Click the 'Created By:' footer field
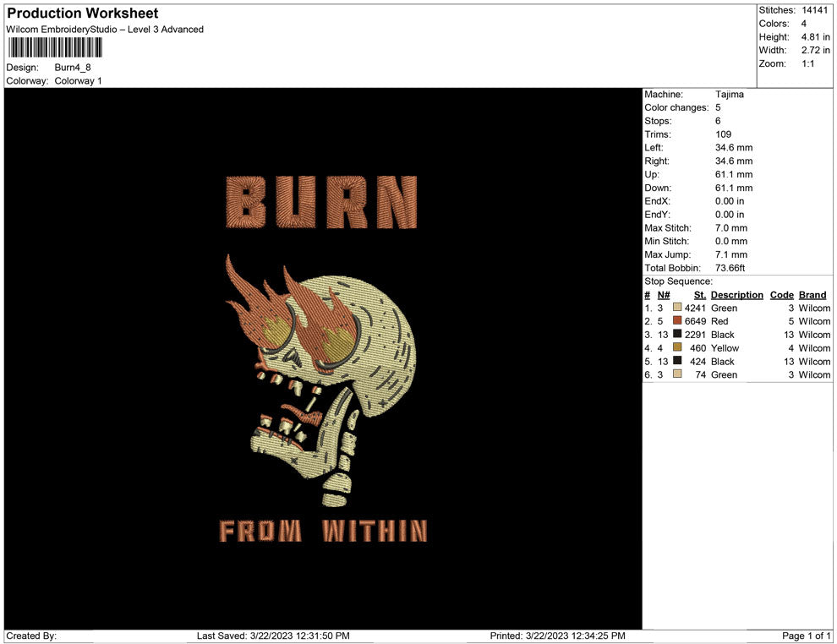 pos(31,636)
